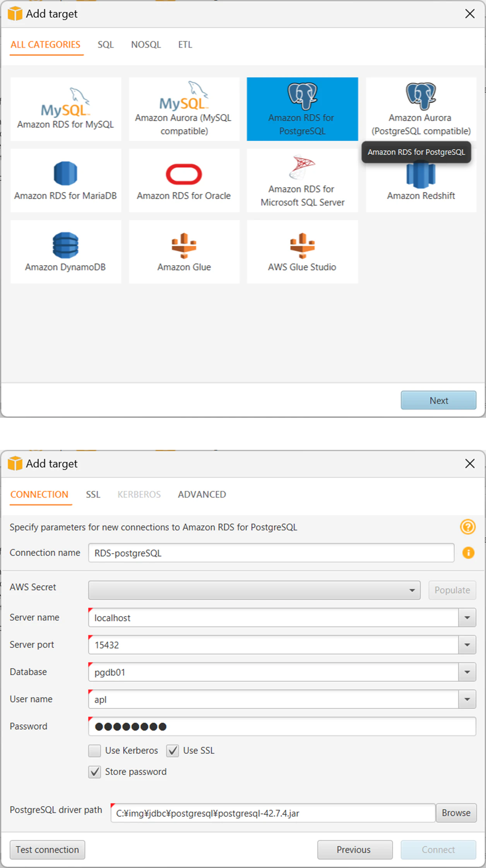This screenshot has height=868, width=486.
Task: Close the lower Add target connection dialog
Action: coord(470,463)
